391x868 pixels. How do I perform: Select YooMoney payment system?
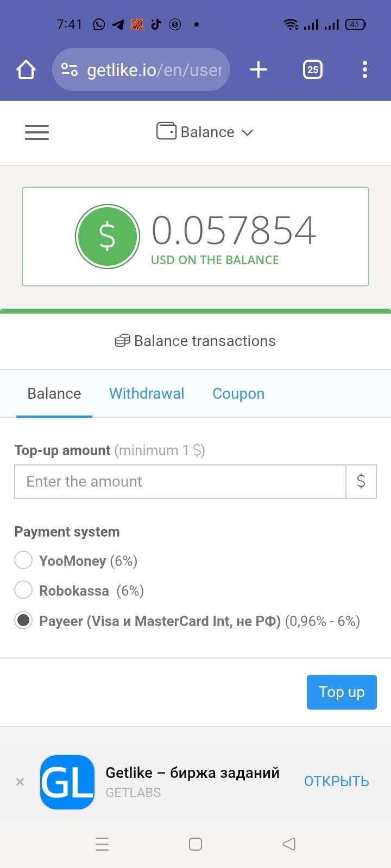23,560
